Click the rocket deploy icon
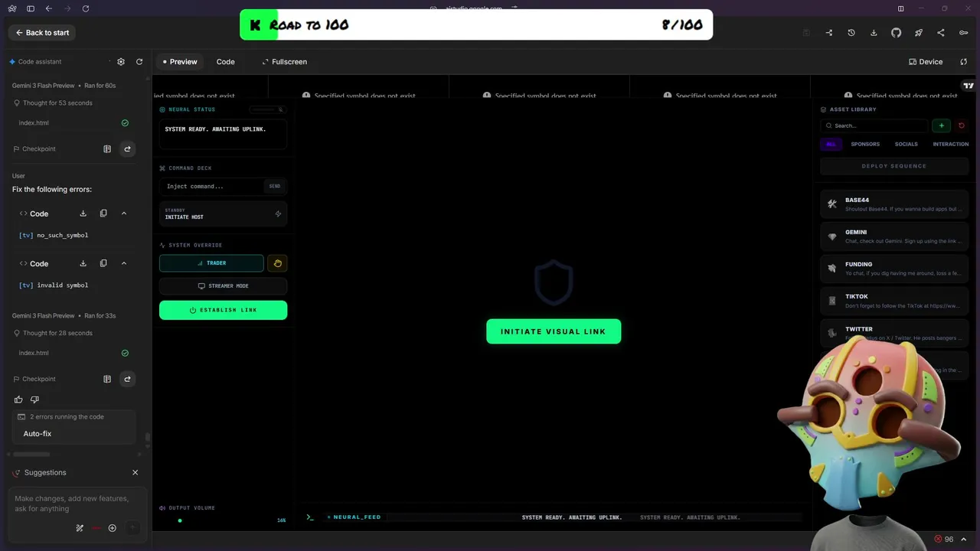This screenshot has height=551, width=980. click(918, 32)
